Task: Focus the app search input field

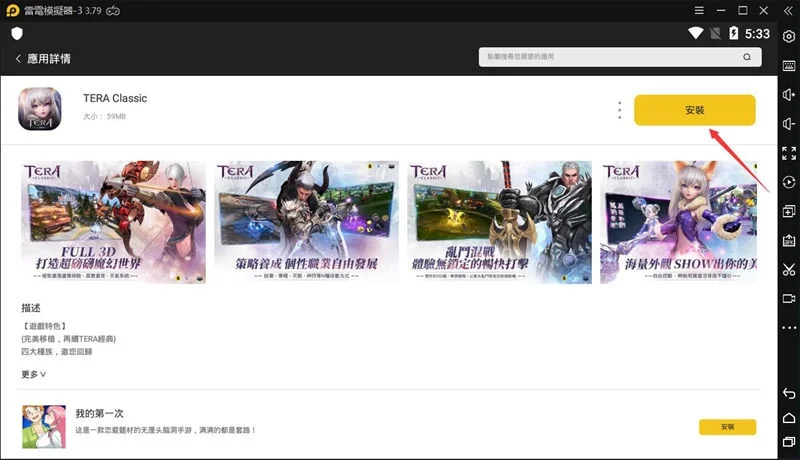Action: [620, 57]
